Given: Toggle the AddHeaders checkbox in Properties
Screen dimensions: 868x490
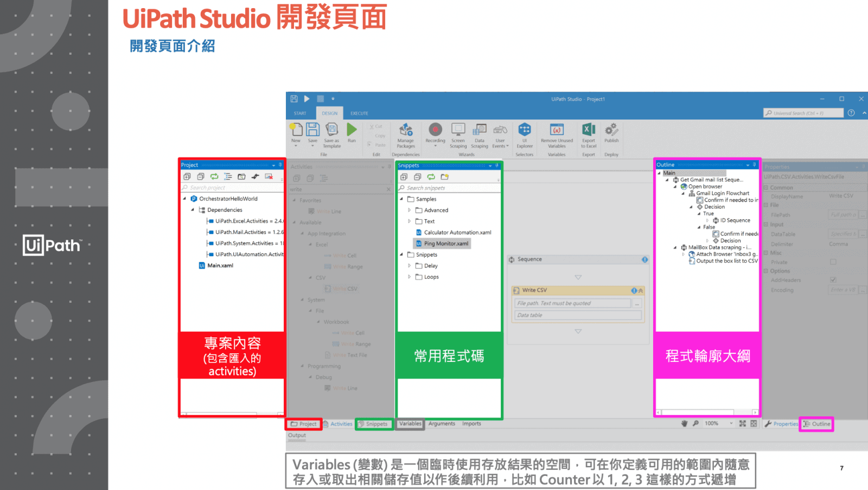Looking at the screenshot, I should click(x=833, y=280).
